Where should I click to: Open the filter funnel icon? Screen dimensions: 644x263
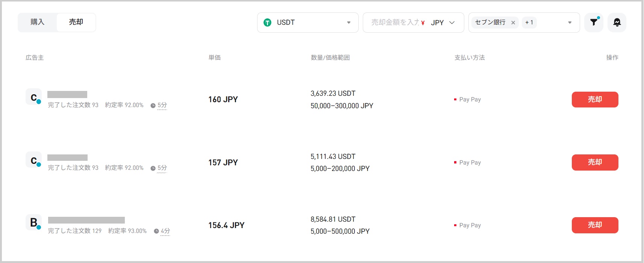594,23
